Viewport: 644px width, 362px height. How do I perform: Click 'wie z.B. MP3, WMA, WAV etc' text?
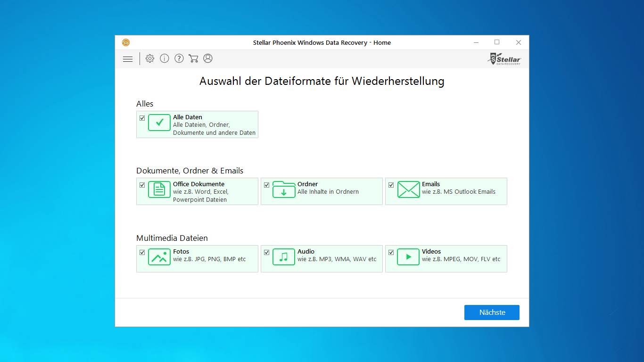(337, 259)
